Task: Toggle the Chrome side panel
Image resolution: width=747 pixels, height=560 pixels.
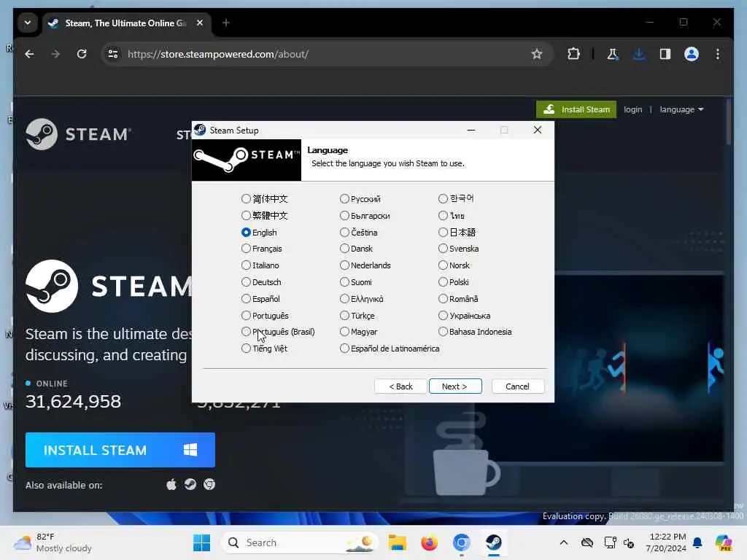Action: tap(665, 54)
